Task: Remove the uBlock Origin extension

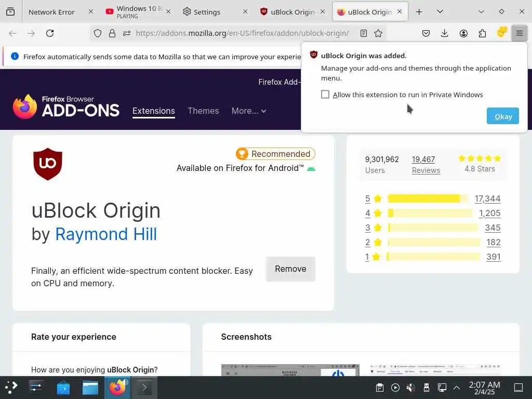Action: pos(290,269)
